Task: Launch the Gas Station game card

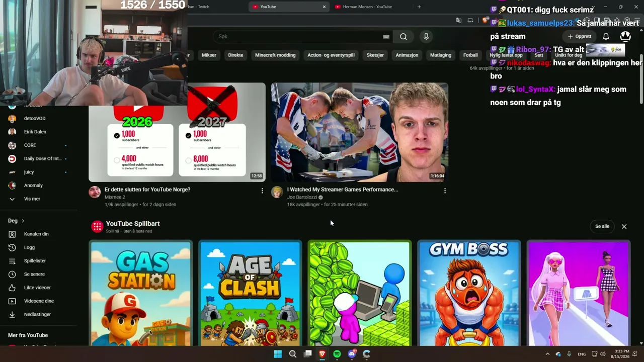Action: pyautogui.click(x=141, y=294)
